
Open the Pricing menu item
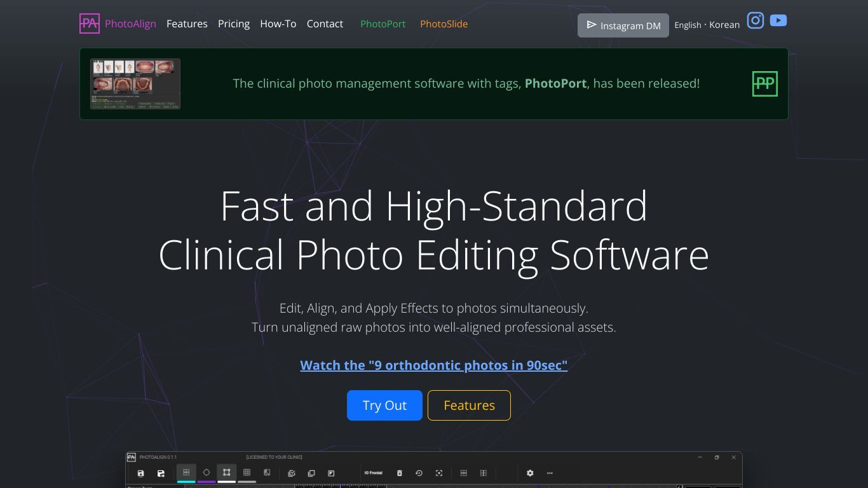click(234, 24)
